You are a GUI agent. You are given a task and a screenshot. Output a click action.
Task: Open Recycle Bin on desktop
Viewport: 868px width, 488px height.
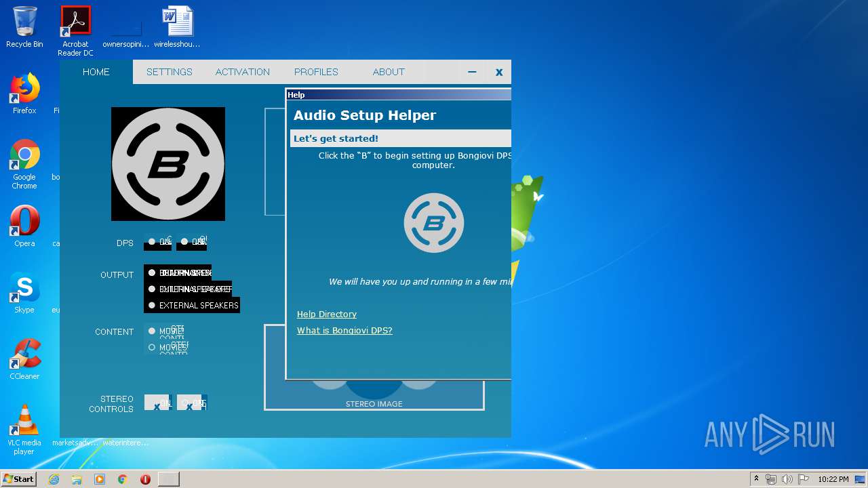pyautogui.click(x=24, y=27)
